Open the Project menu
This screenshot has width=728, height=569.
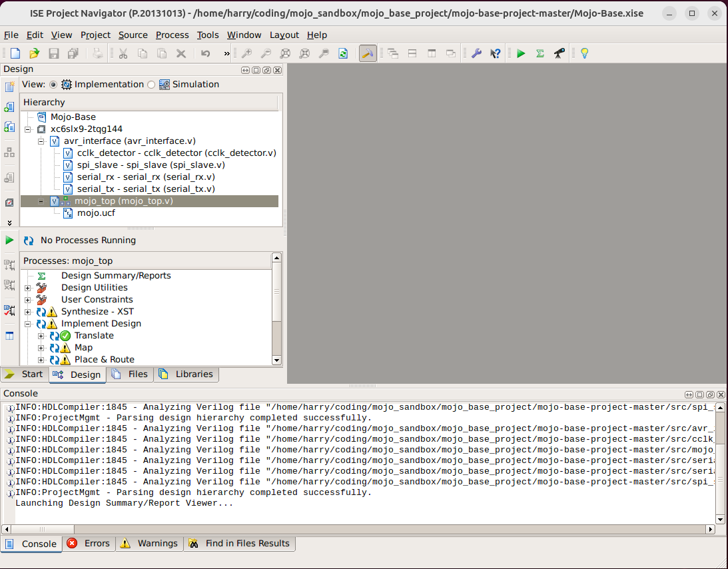(x=95, y=35)
